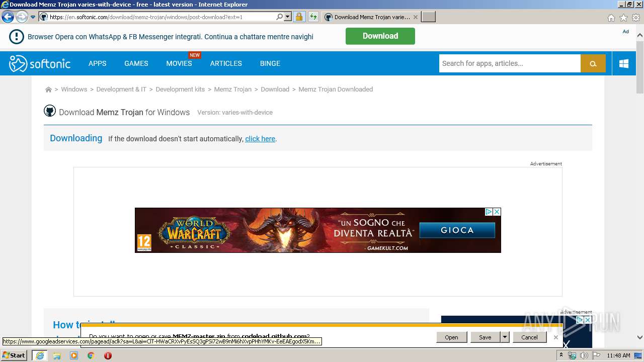Open the BINGE menu
644x362 pixels.
[x=270, y=63]
